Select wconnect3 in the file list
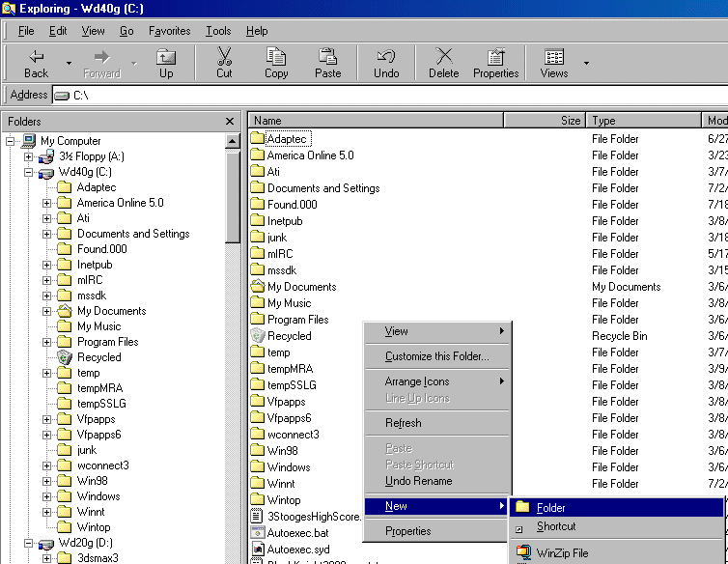 [x=285, y=435]
